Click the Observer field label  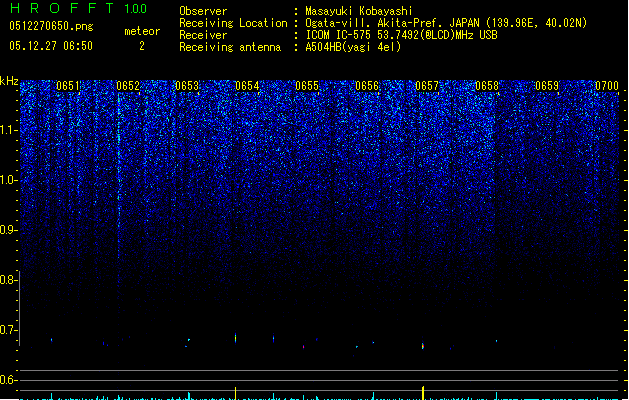pyautogui.click(x=203, y=11)
